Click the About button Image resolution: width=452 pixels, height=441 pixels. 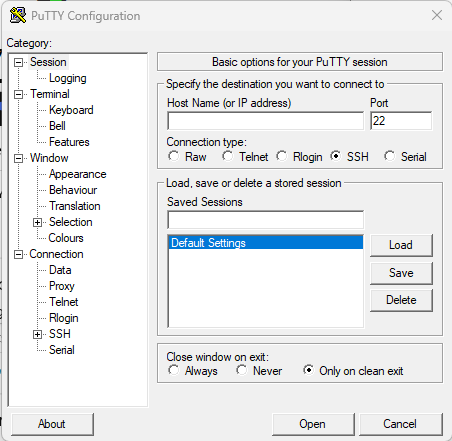click(x=52, y=424)
